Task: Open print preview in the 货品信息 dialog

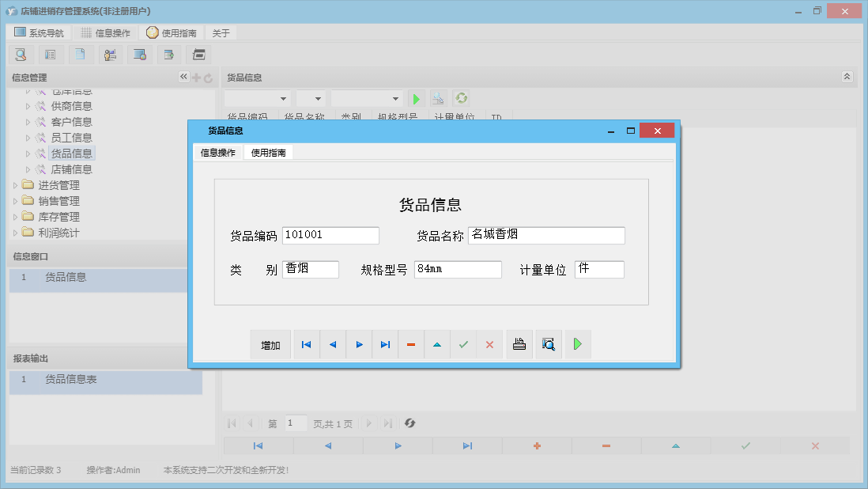Action: 548,344
